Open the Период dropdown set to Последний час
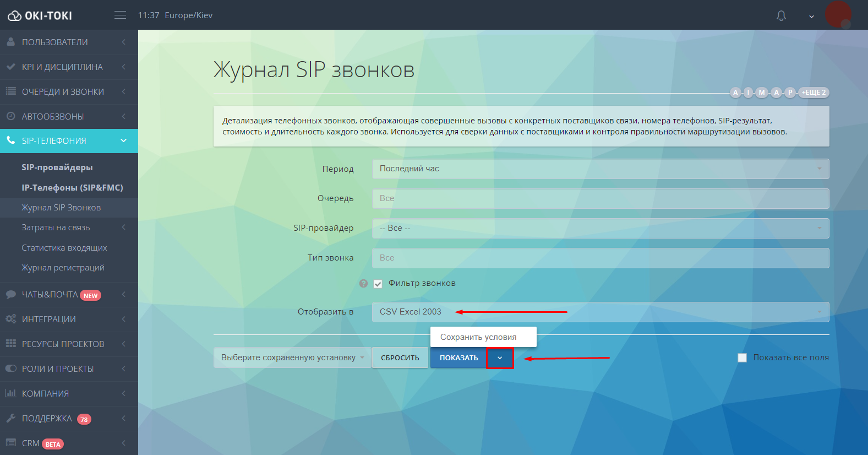The image size is (868, 455). pyautogui.click(x=600, y=169)
